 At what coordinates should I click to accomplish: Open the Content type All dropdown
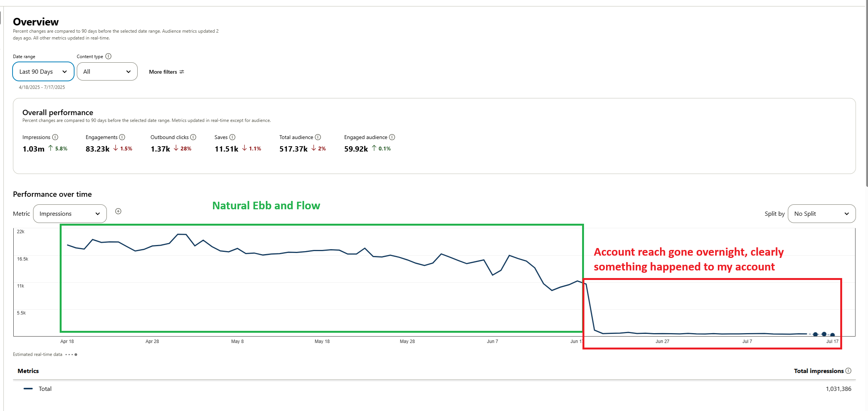point(107,71)
